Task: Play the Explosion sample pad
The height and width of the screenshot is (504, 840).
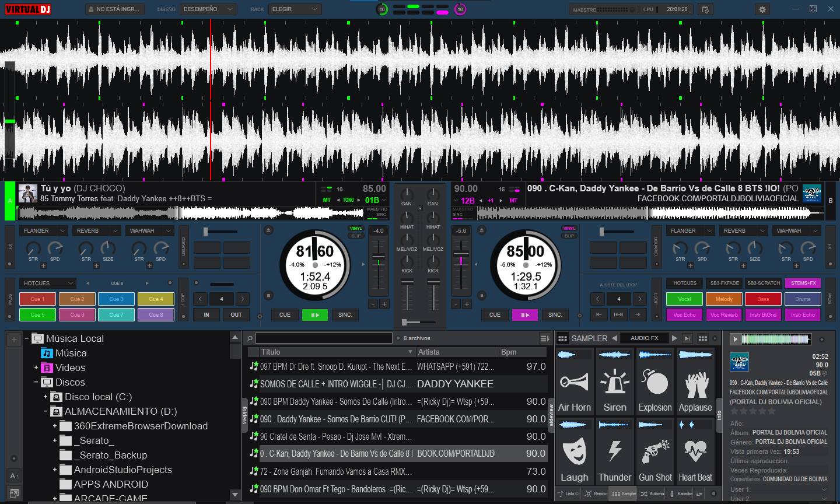Action: 655,381
